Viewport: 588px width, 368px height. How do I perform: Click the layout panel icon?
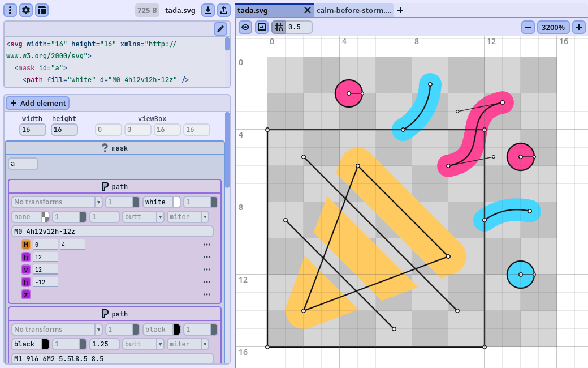pos(42,10)
